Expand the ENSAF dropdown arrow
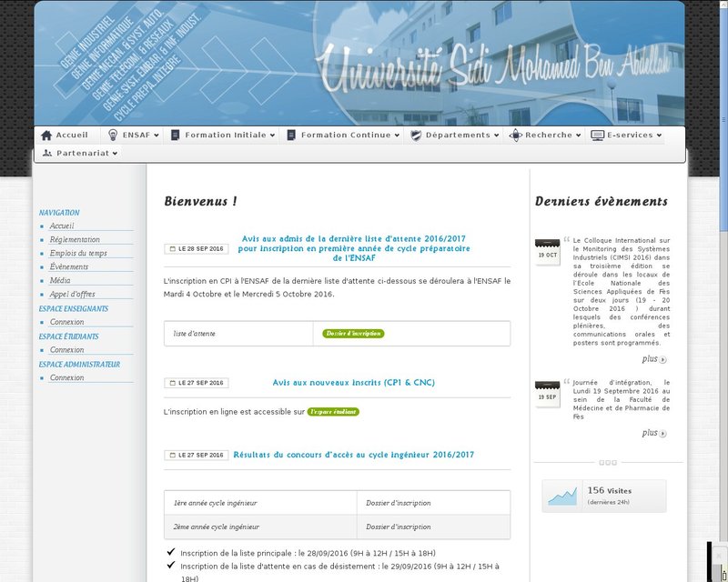728x582 pixels. [x=157, y=135]
